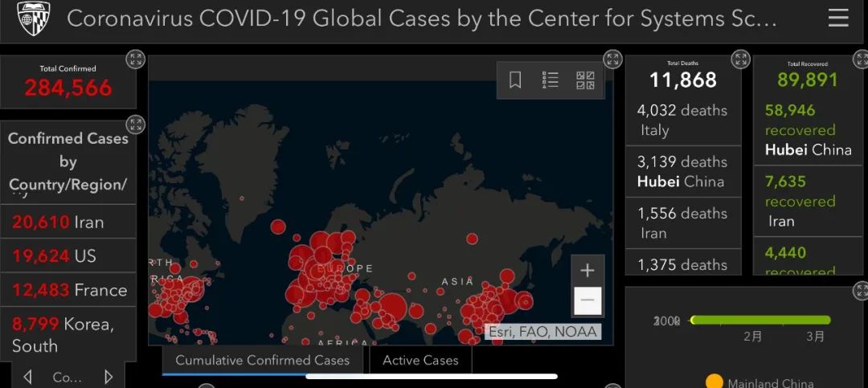Click the dashboard title text
The width and height of the screenshot is (868, 388).
point(421,18)
